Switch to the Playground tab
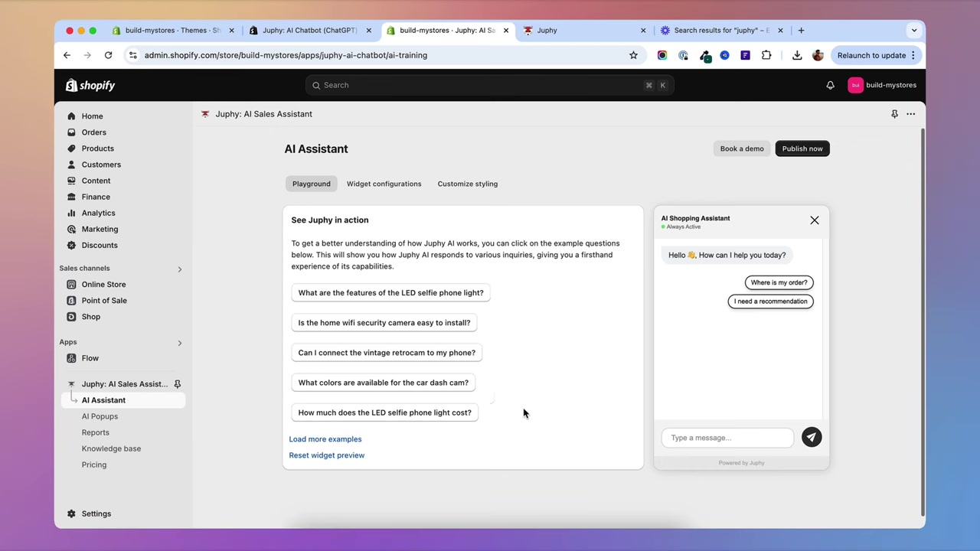Viewport: 980px width, 551px height. coord(311,184)
